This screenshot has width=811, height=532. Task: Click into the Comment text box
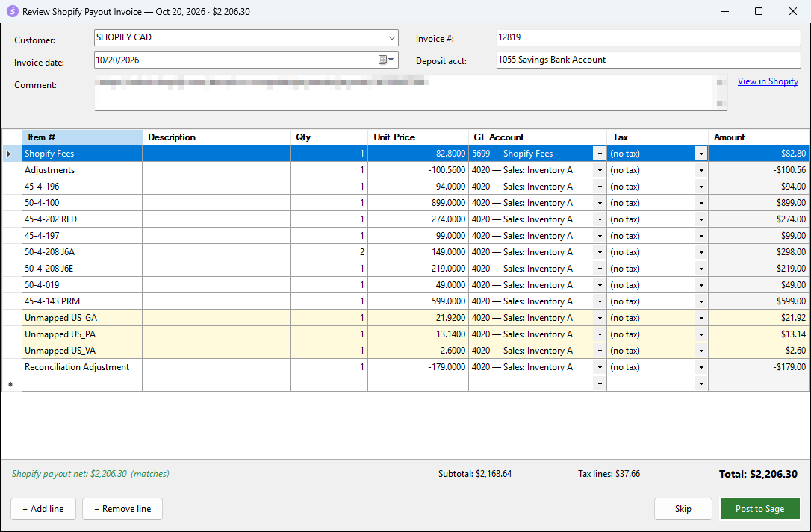(x=411, y=93)
